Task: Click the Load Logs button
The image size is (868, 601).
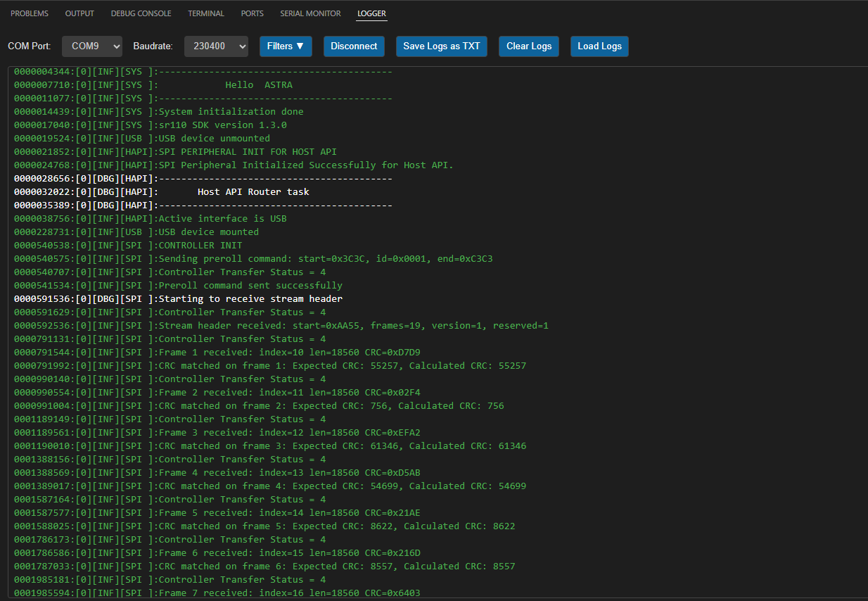Action: (x=600, y=46)
